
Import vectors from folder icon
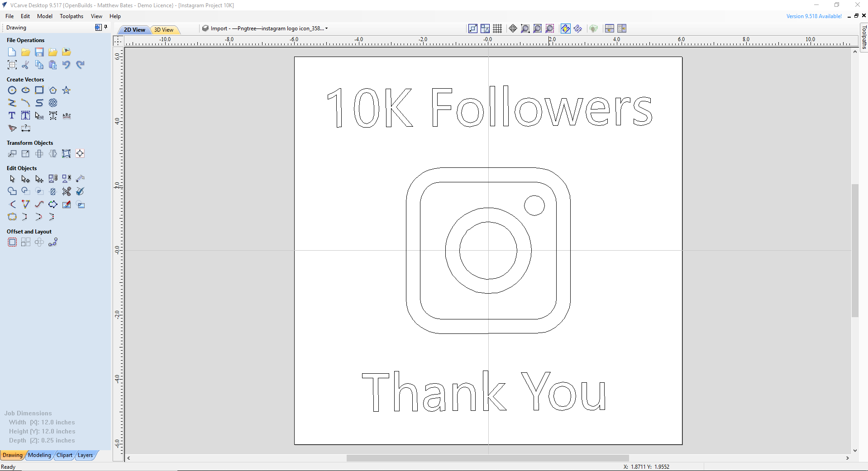tap(53, 52)
